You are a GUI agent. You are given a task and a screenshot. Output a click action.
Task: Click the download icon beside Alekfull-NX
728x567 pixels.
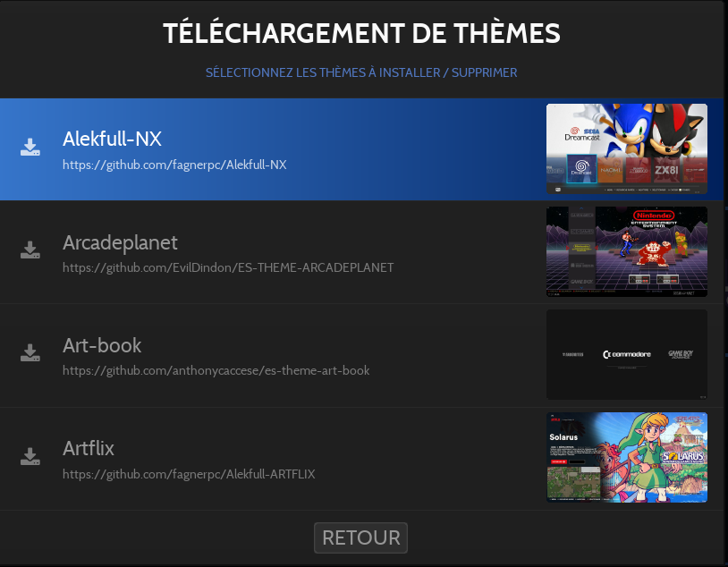[x=30, y=148]
